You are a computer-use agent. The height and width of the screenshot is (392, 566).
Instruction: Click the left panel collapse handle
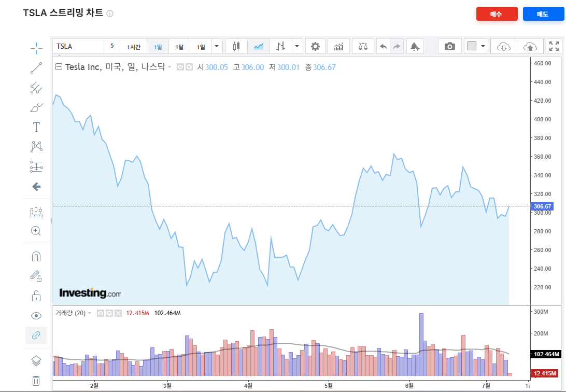click(51, 220)
